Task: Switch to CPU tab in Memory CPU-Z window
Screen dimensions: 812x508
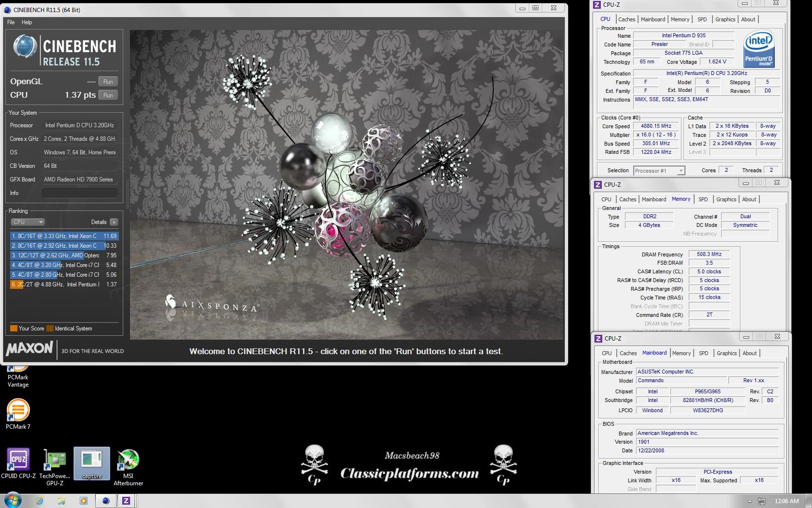Action: [606, 199]
